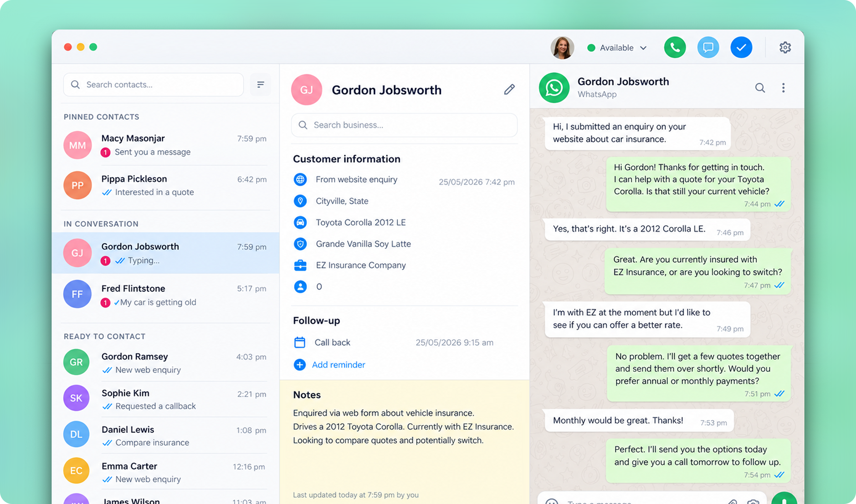Focus the Search contacts field
Viewport: 856px width, 504px height.
tap(153, 85)
